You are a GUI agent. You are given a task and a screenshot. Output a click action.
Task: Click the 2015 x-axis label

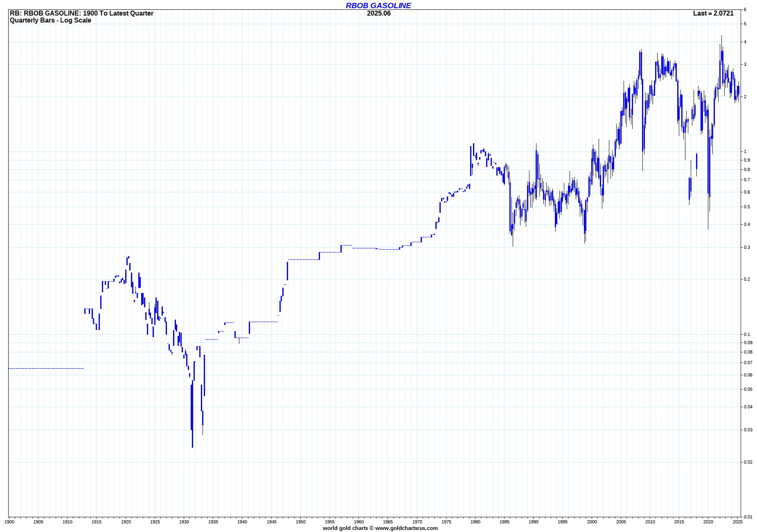tap(679, 521)
